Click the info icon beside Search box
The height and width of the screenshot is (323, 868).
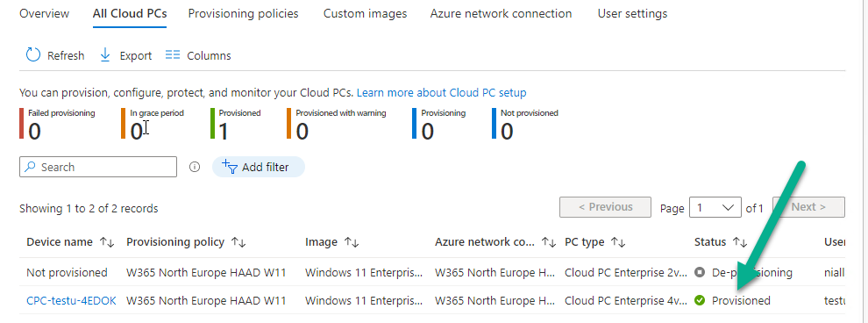195,167
